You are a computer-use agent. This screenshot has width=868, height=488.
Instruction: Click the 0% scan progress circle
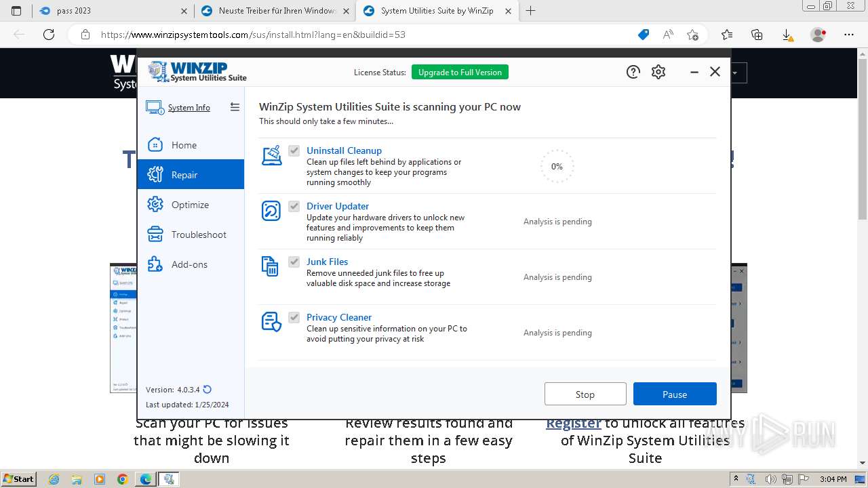click(557, 166)
